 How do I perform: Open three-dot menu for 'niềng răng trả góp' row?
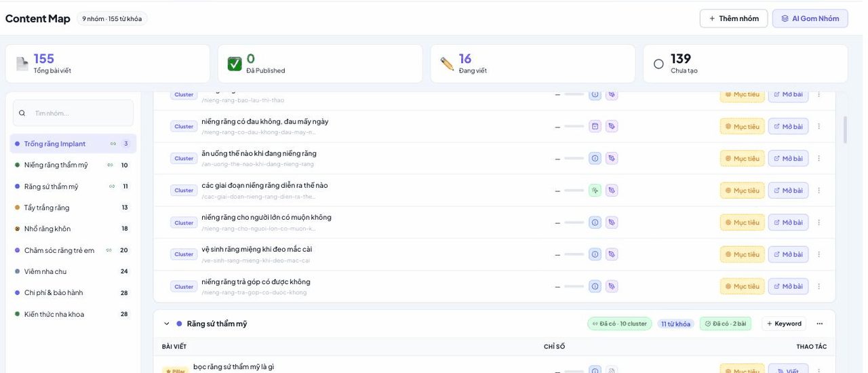pos(818,286)
